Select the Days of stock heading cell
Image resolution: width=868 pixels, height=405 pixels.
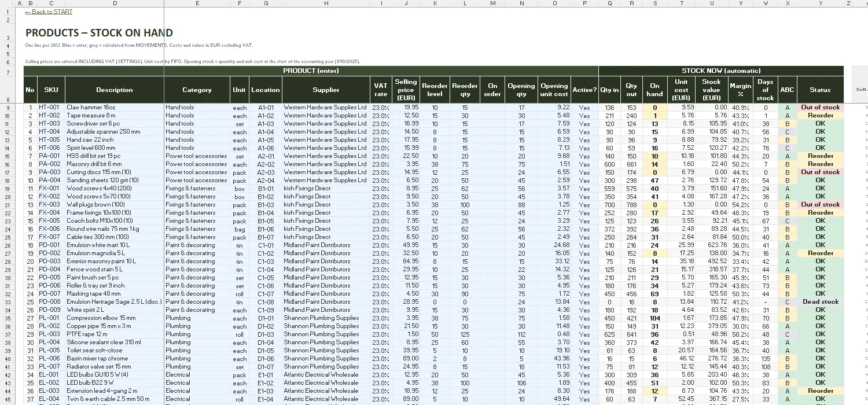[x=765, y=90]
